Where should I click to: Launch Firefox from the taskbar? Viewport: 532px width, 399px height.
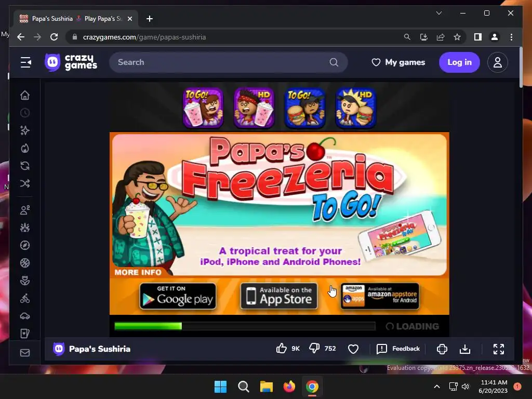(x=289, y=387)
